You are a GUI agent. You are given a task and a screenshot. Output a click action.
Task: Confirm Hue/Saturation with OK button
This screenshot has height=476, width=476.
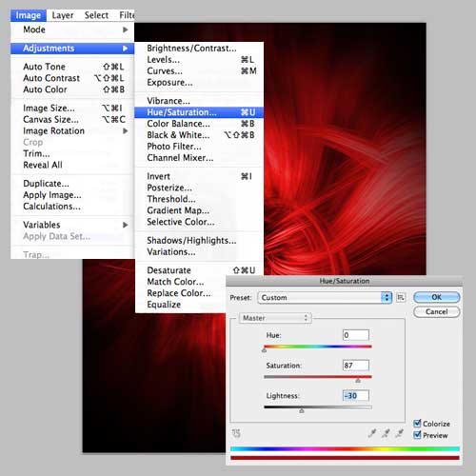pos(437,297)
